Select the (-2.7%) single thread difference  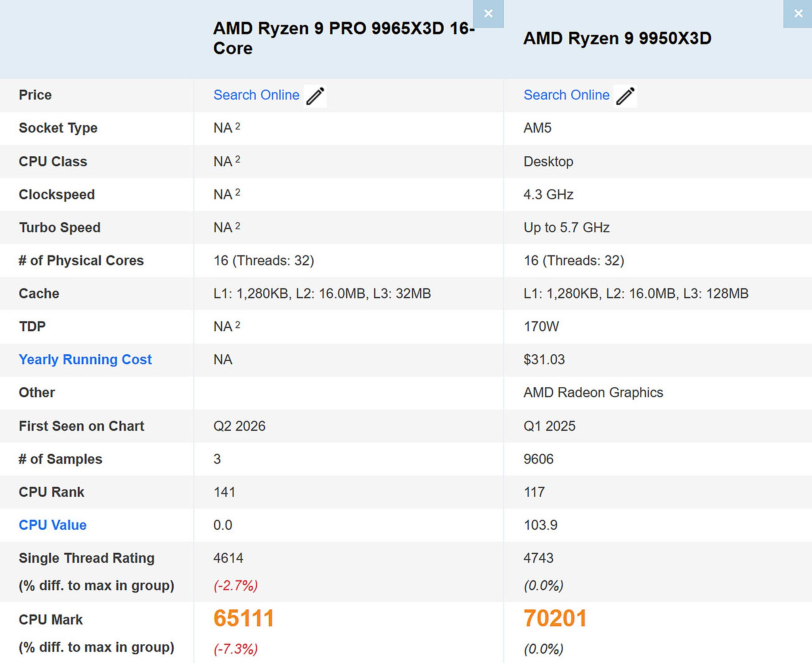pos(236,585)
